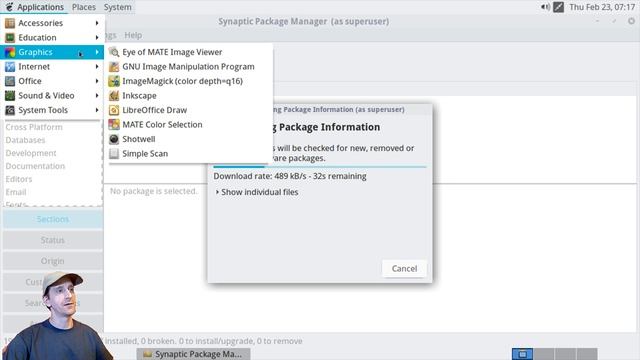
Task: Expand Graphics submenu arrow
Action: pyautogui.click(x=97, y=52)
